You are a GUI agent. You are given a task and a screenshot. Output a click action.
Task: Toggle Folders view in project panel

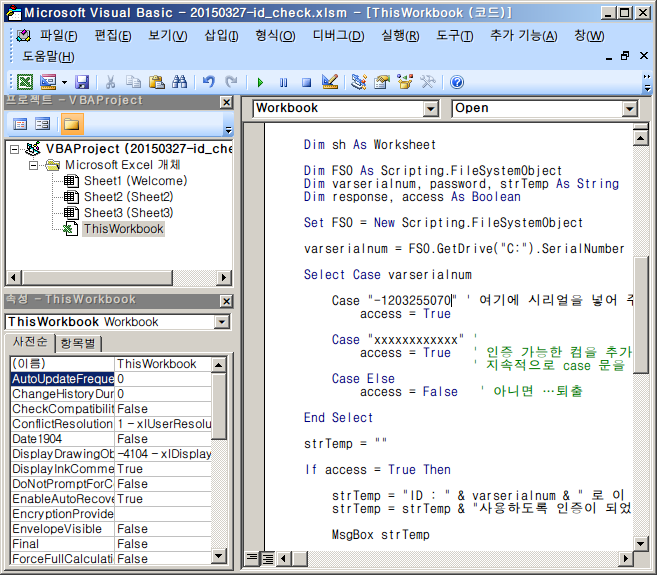tap(72, 124)
